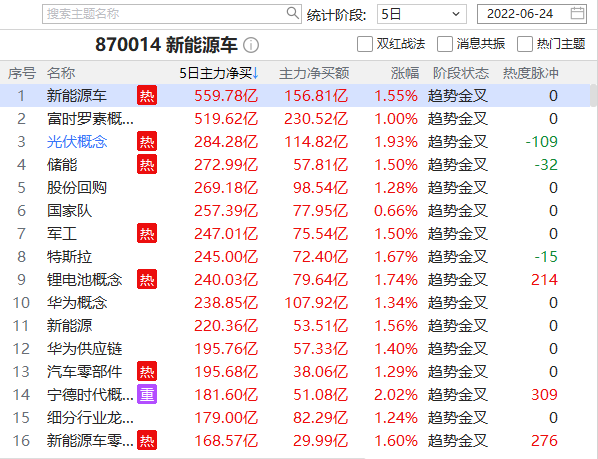Click the 热 badge on 储能 row

[x=147, y=165]
